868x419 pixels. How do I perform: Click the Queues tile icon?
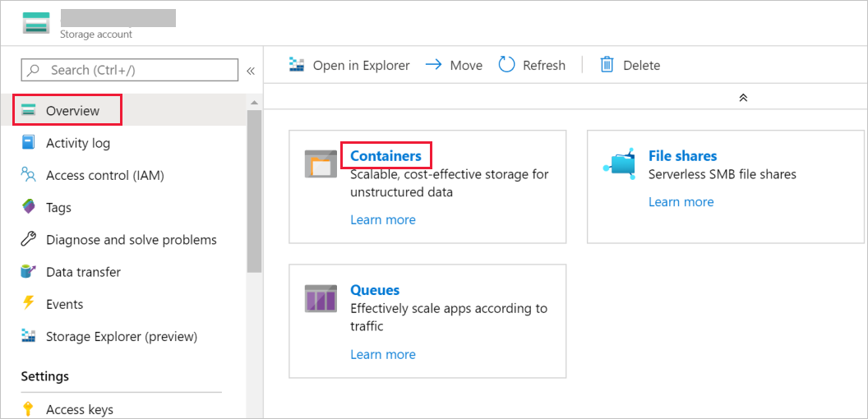[321, 297]
